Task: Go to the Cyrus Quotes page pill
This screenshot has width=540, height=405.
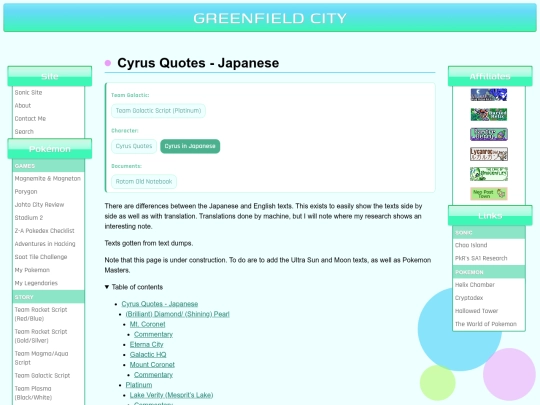Action: coord(134,146)
